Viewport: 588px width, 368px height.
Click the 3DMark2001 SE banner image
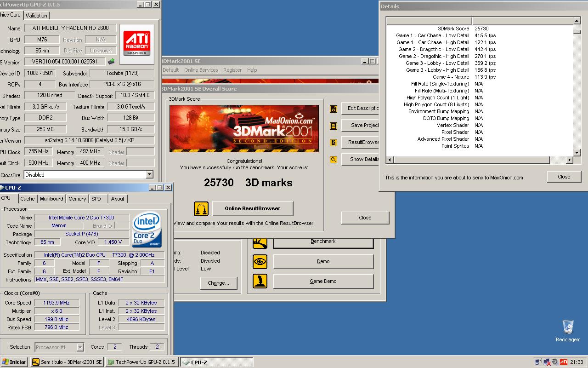tap(244, 128)
